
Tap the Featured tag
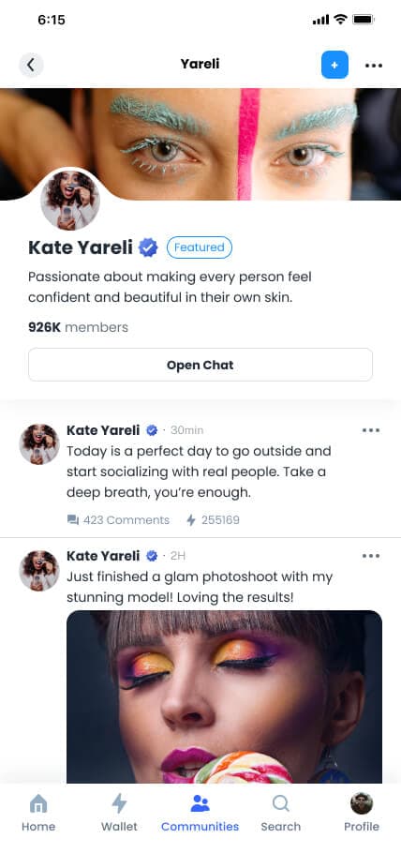(200, 247)
